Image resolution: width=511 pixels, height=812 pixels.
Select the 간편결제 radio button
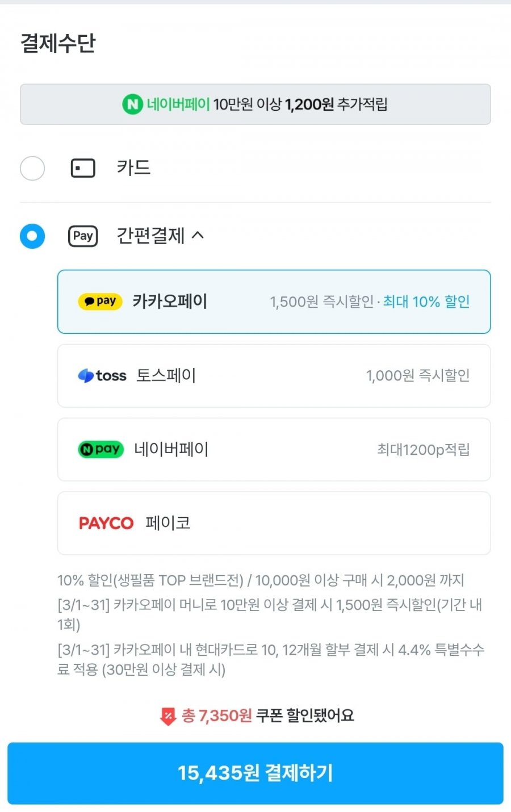pyautogui.click(x=32, y=236)
